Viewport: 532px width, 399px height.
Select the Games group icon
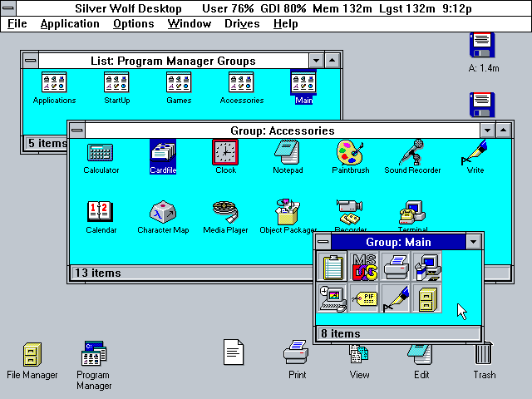179,82
